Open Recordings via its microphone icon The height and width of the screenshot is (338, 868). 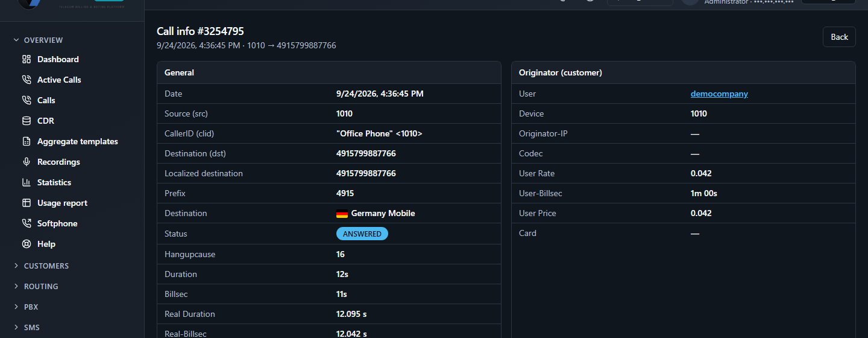pos(27,162)
